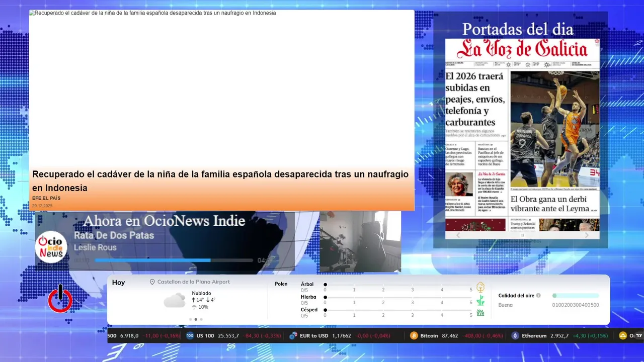Select the middle weather carousel dot
Viewport: 644px width, 362px height.
tap(196, 319)
